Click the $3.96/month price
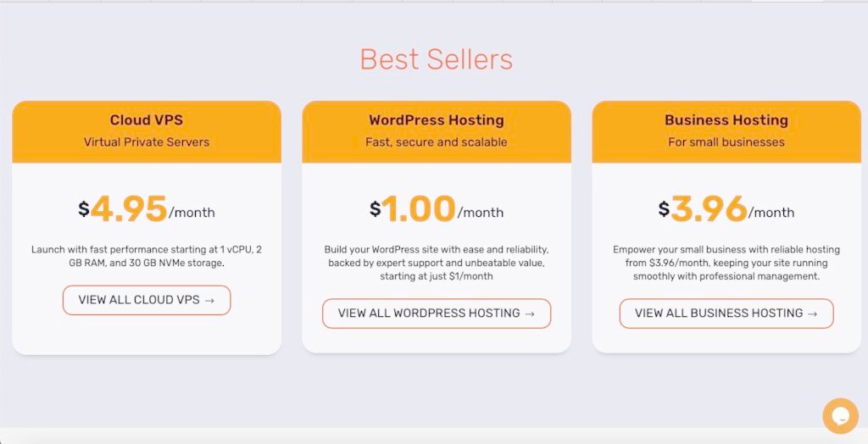 pos(726,209)
